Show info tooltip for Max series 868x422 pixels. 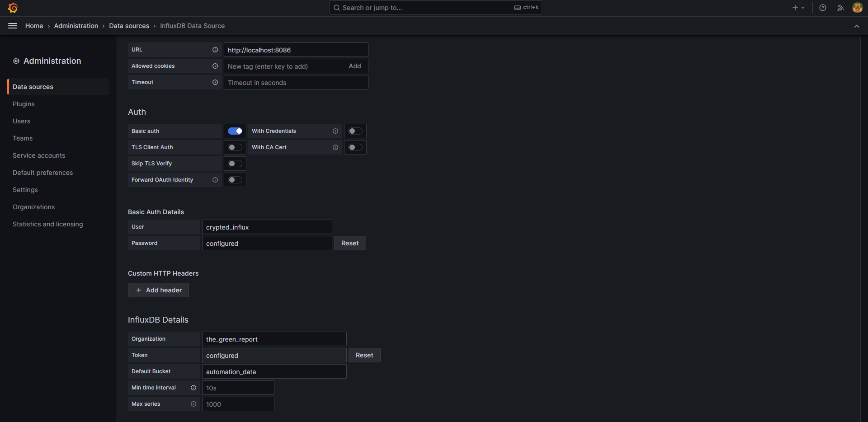coord(193,404)
